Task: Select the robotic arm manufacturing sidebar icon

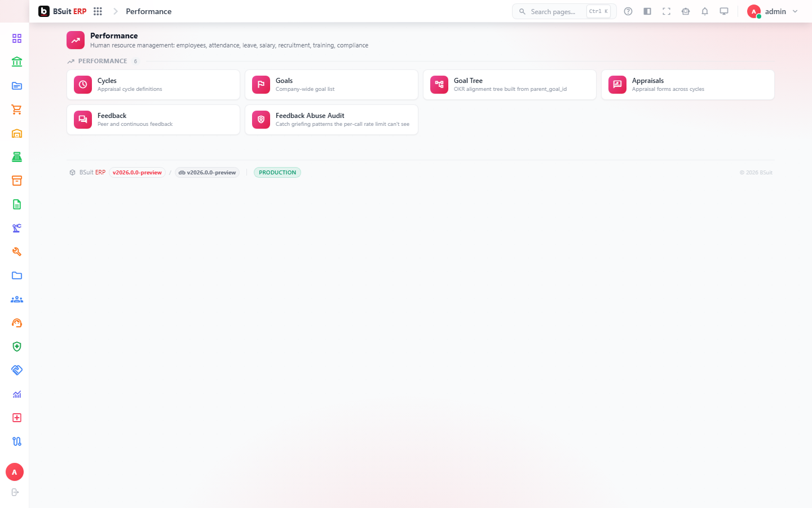Action: click(17, 228)
